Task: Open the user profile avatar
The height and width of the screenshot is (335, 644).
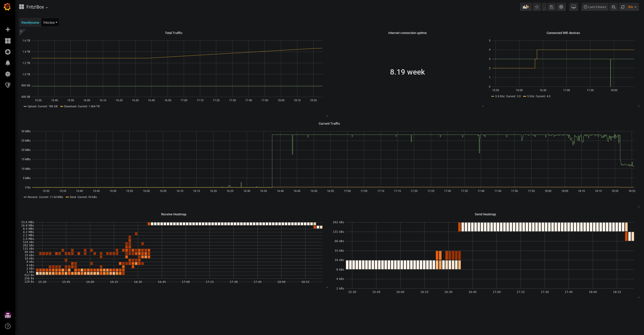Action: tap(8, 315)
